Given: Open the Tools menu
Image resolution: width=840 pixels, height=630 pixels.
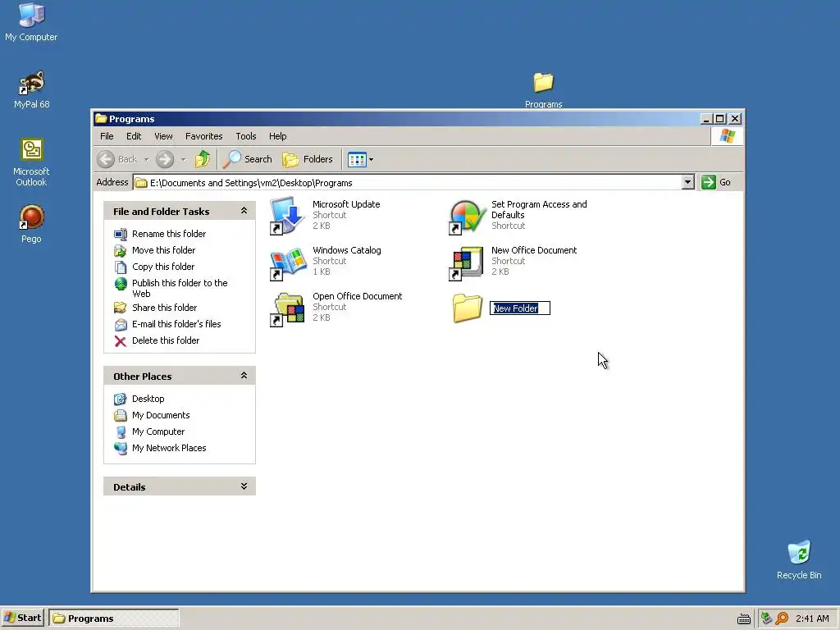Looking at the screenshot, I should pyautogui.click(x=246, y=136).
